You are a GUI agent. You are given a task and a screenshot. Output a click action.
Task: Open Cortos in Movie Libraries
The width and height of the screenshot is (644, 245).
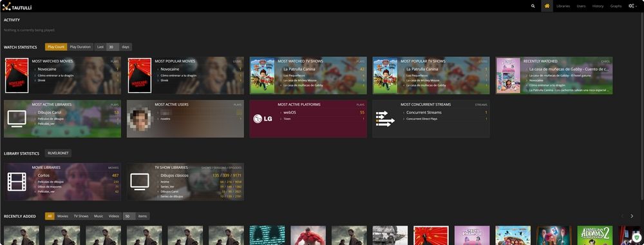44,175
